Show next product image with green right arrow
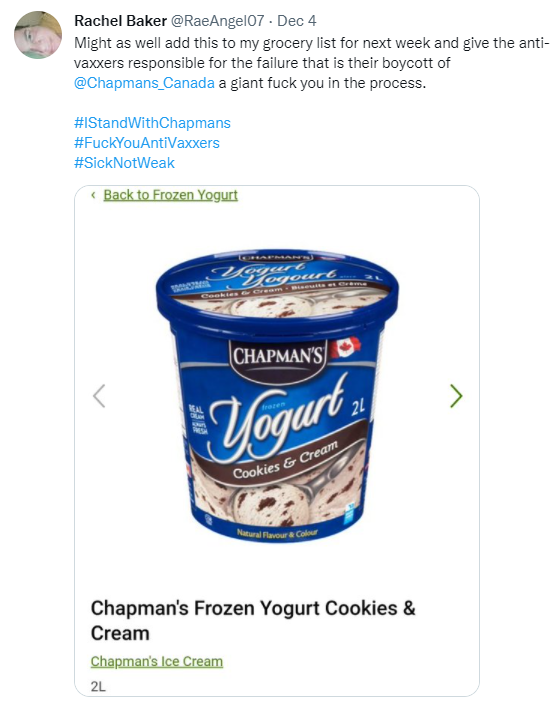550x705 pixels. [x=456, y=396]
